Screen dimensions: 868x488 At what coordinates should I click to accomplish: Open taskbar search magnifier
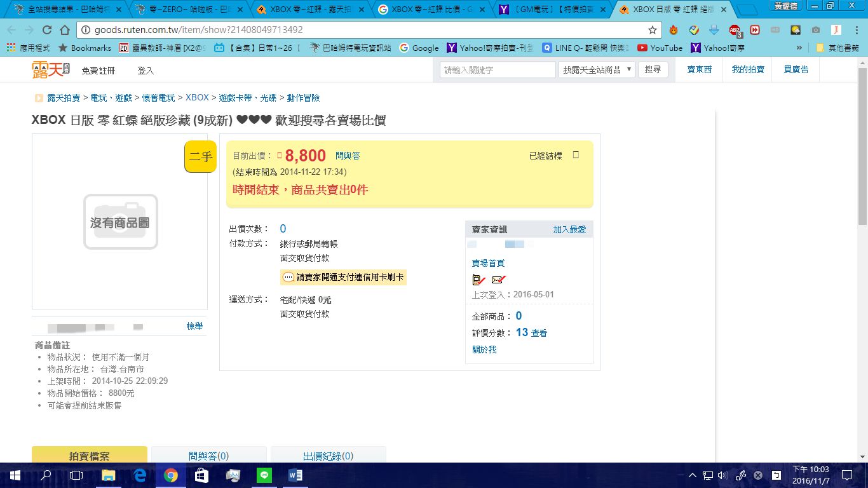pos(46,475)
